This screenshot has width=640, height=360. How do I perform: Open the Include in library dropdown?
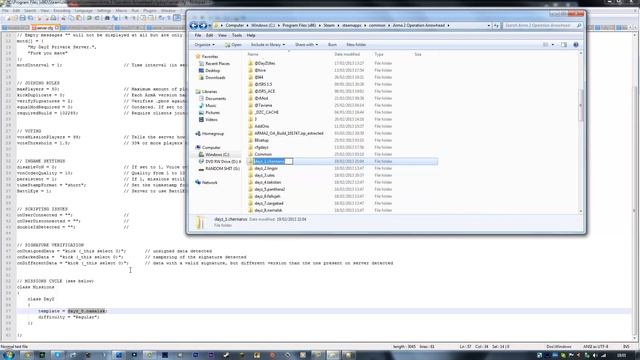268,44
